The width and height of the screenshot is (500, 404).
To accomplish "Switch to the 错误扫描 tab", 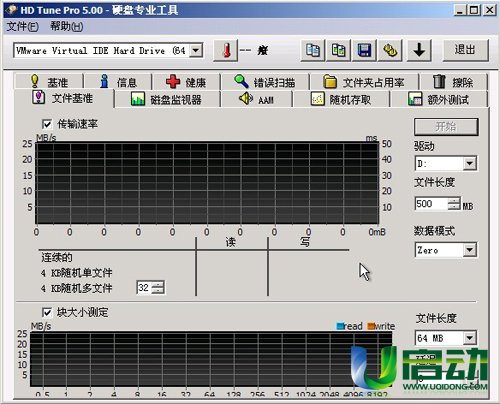I will pyautogui.click(x=265, y=82).
